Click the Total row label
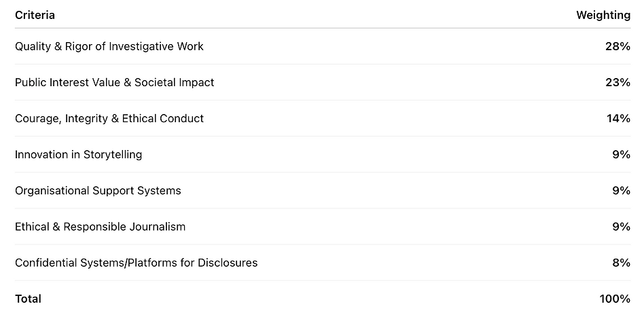Screen dimensions: 644x315 coord(28,299)
